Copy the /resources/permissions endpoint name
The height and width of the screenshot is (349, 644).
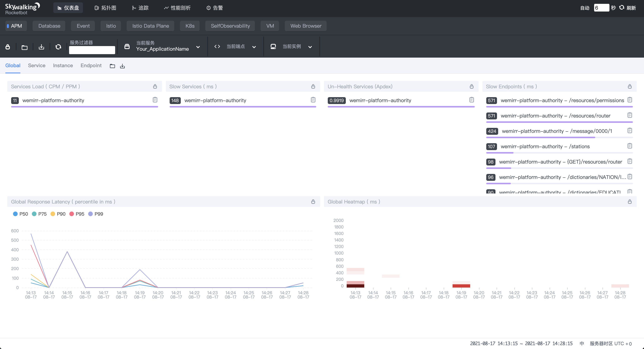pyautogui.click(x=629, y=100)
